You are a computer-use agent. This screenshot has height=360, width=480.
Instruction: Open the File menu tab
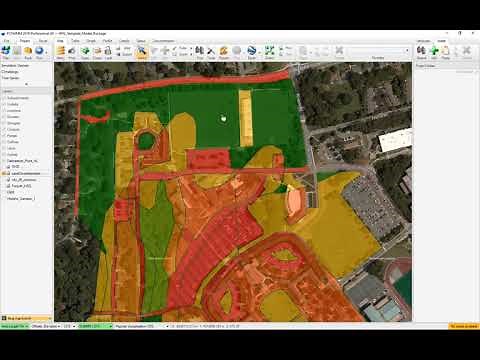point(6,41)
